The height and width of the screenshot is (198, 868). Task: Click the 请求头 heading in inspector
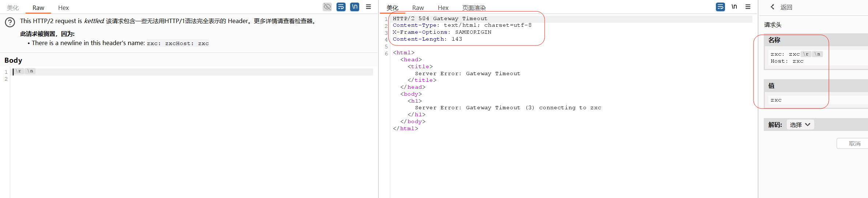(x=773, y=25)
